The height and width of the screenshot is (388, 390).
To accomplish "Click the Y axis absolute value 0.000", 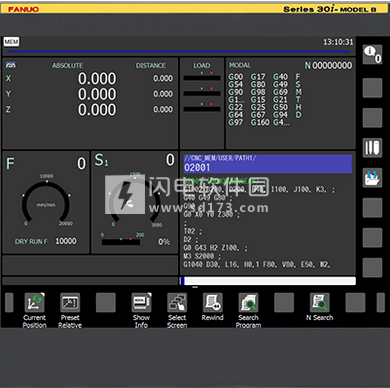I will tap(97, 94).
